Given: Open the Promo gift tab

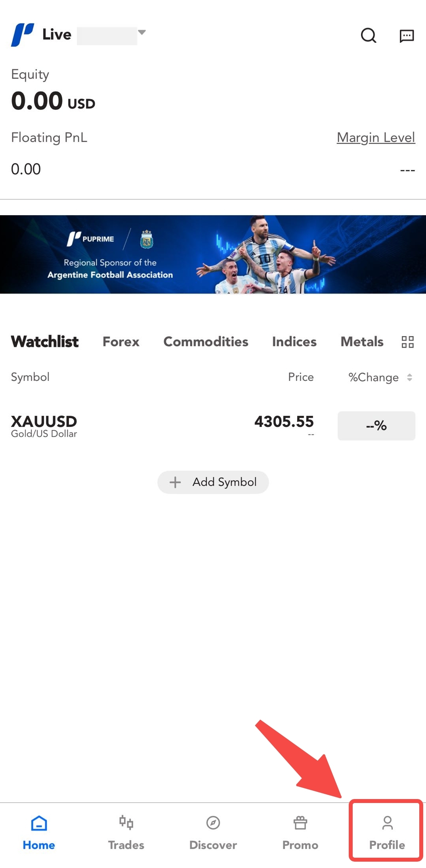Looking at the screenshot, I should click(x=300, y=833).
